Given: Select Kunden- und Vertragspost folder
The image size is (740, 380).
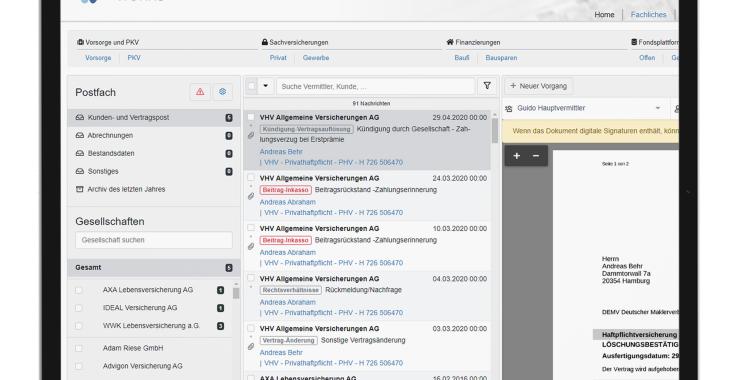Looking at the screenshot, I should tap(154, 118).
